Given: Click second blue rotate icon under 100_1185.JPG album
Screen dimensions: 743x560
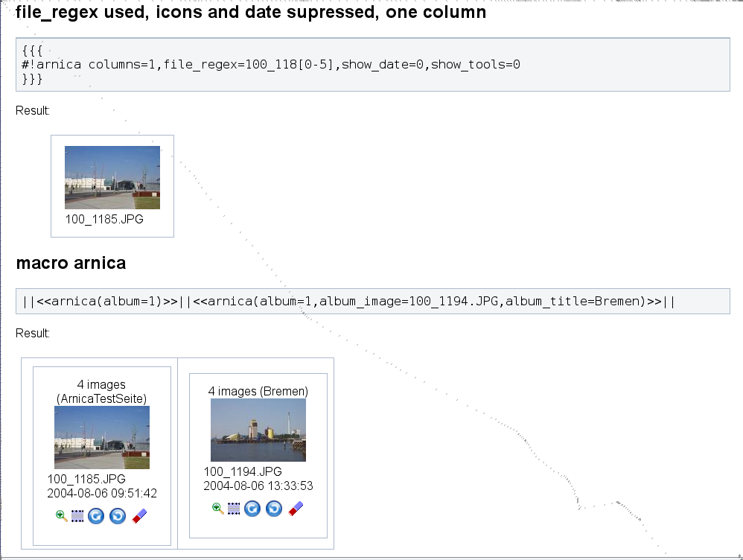Looking at the screenshot, I should (x=118, y=515).
